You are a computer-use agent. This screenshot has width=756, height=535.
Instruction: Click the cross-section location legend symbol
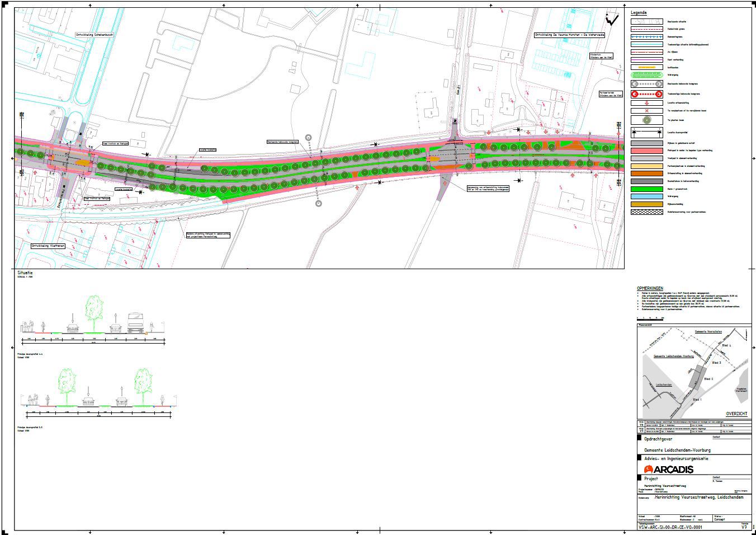click(x=647, y=133)
